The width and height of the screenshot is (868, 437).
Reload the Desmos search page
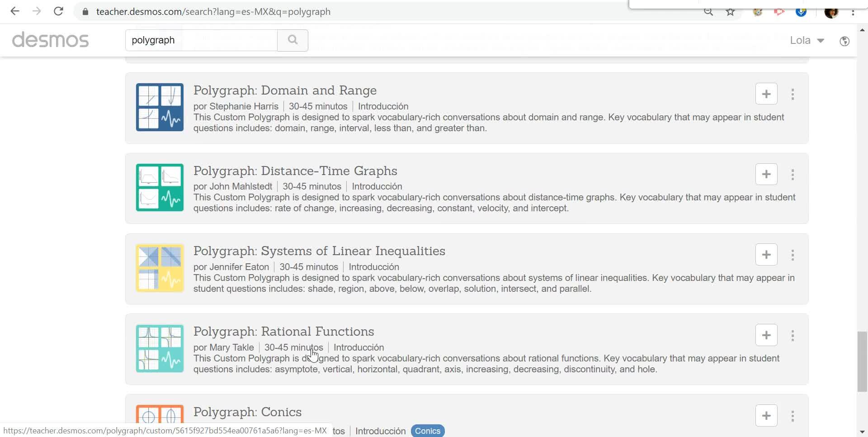58,11
